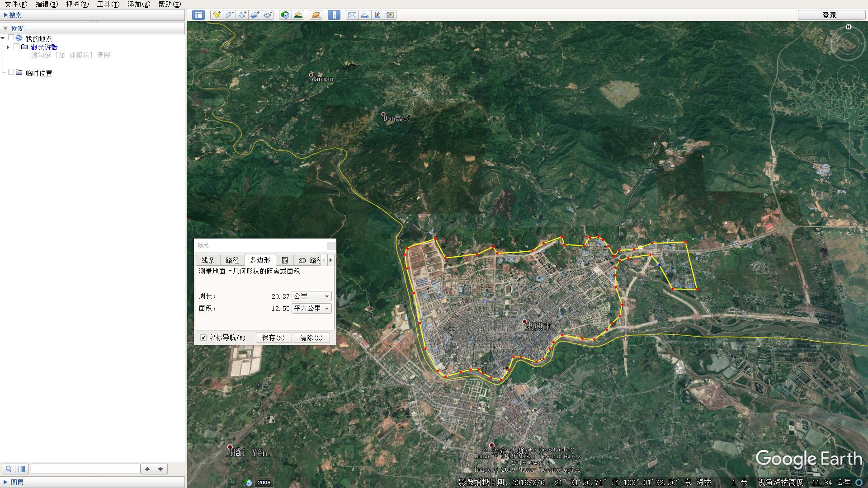Click the Add Image Overlay icon
Image resolution: width=868 pixels, height=488 pixels.
coord(255,15)
